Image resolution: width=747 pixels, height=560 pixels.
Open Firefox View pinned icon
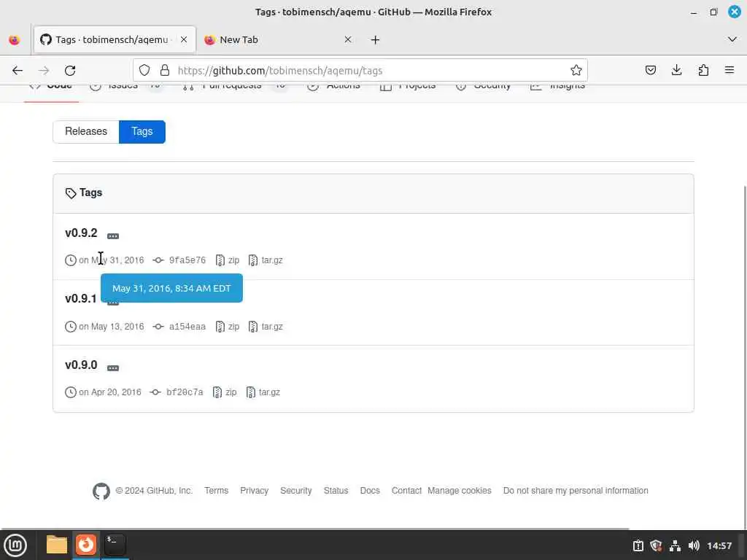(x=15, y=40)
